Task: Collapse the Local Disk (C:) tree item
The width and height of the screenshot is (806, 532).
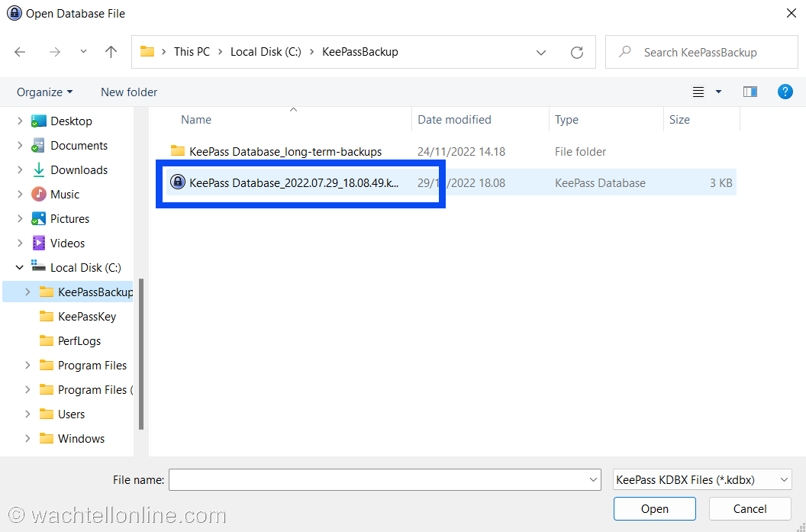Action: 18,267
